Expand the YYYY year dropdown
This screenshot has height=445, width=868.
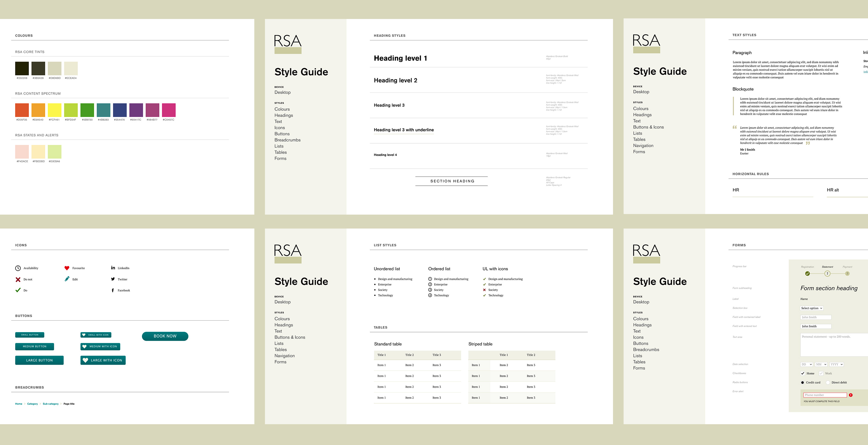click(836, 364)
